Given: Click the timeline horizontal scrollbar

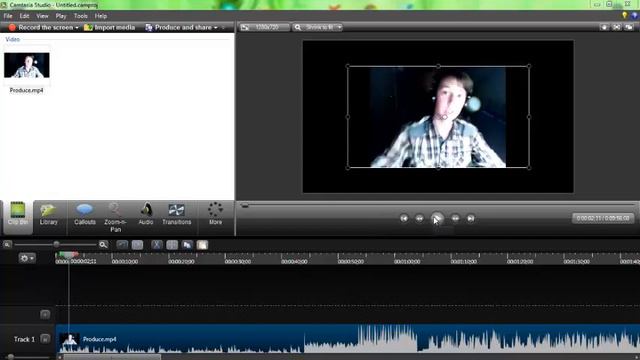Looking at the screenshot, I should (112, 357).
